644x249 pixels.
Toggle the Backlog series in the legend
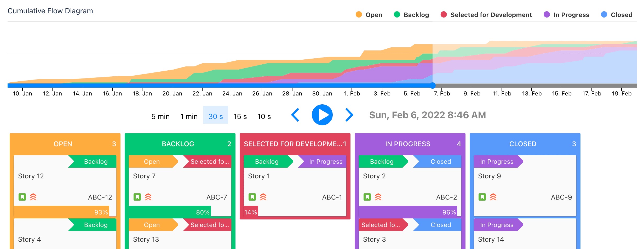pos(411,15)
